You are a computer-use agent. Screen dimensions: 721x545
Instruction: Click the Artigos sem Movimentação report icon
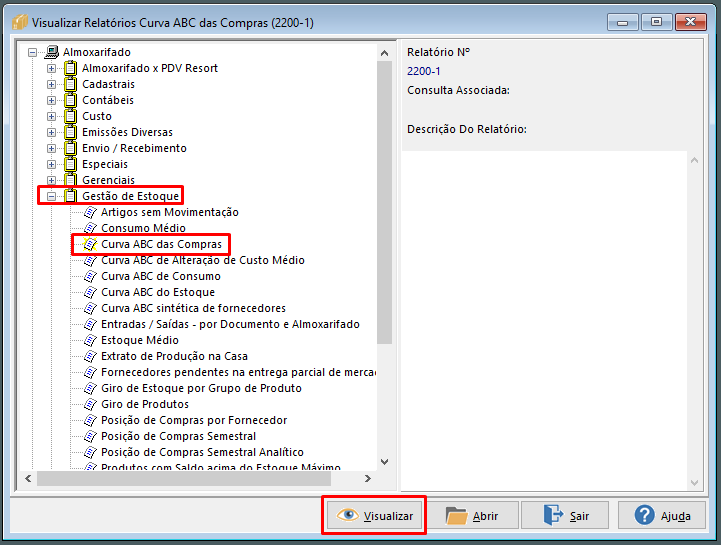[x=90, y=212]
